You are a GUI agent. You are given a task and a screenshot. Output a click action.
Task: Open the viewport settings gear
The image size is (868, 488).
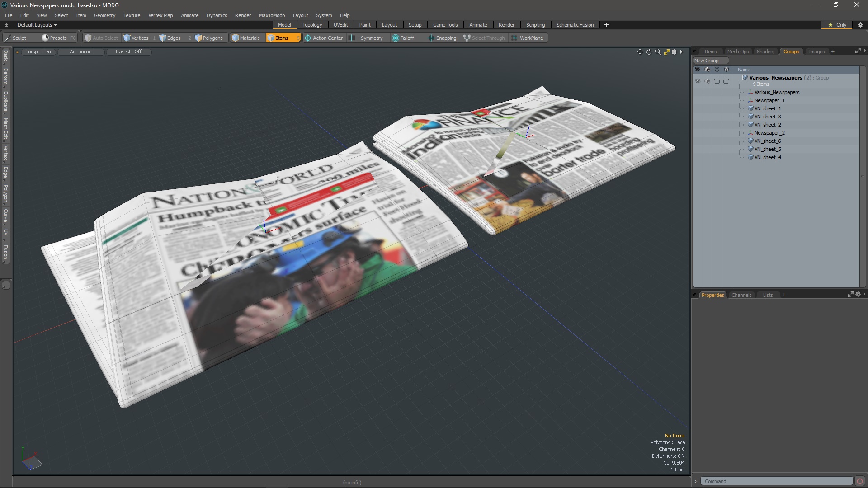point(674,52)
